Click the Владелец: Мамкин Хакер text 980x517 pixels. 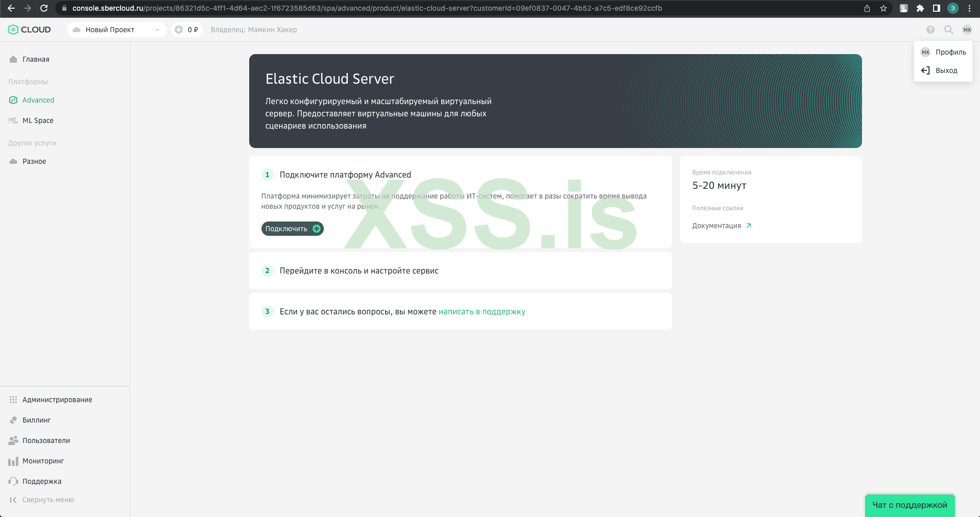254,30
